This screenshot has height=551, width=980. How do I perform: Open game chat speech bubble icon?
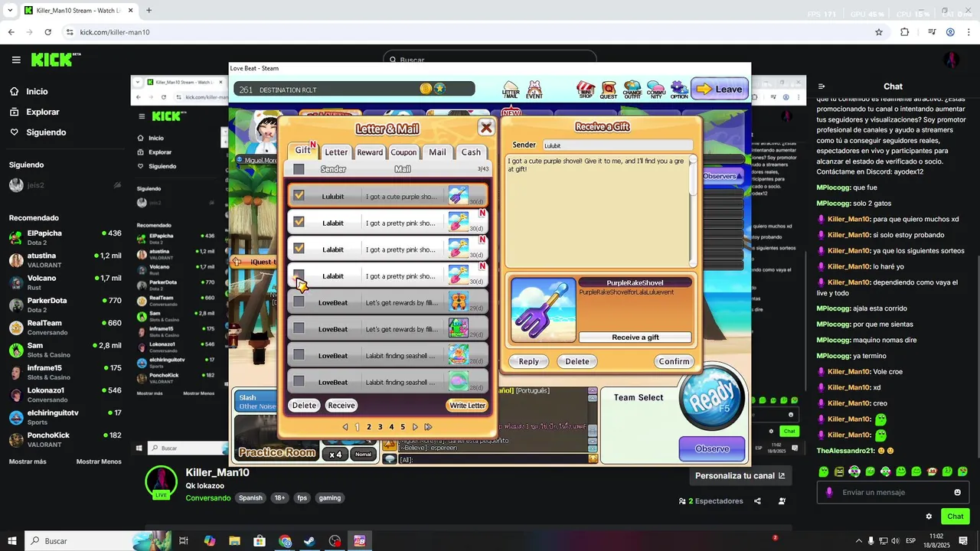390,458
